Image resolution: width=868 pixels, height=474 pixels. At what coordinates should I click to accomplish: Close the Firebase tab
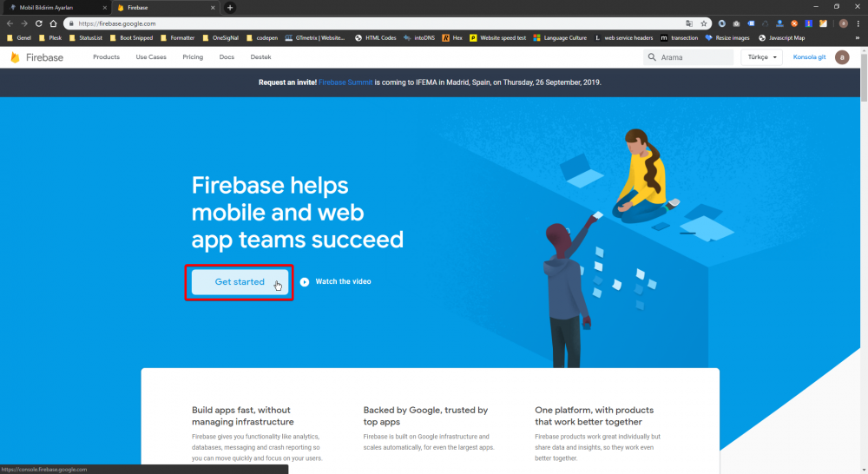[213, 8]
